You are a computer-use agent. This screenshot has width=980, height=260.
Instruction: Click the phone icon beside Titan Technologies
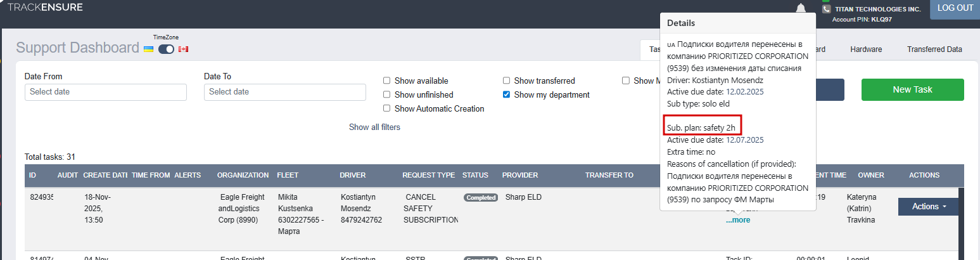pos(826,10)
